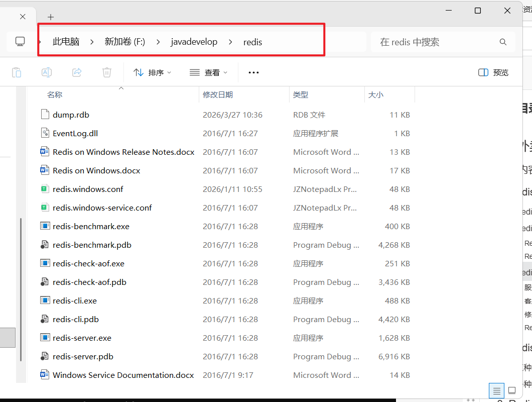Minimize the Explorer window
Image resolution: width=532 pixels, height=402 pixels.
[449, 11]
